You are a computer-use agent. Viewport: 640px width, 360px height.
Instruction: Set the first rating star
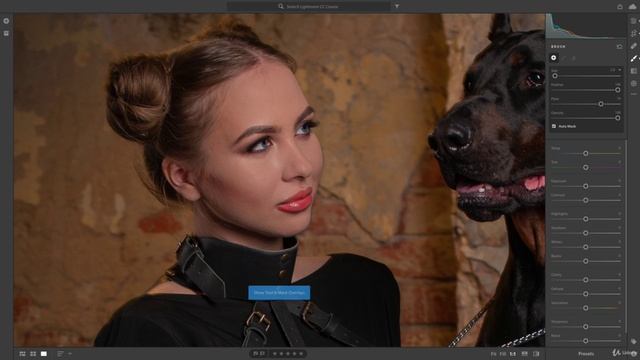[275, 353]
